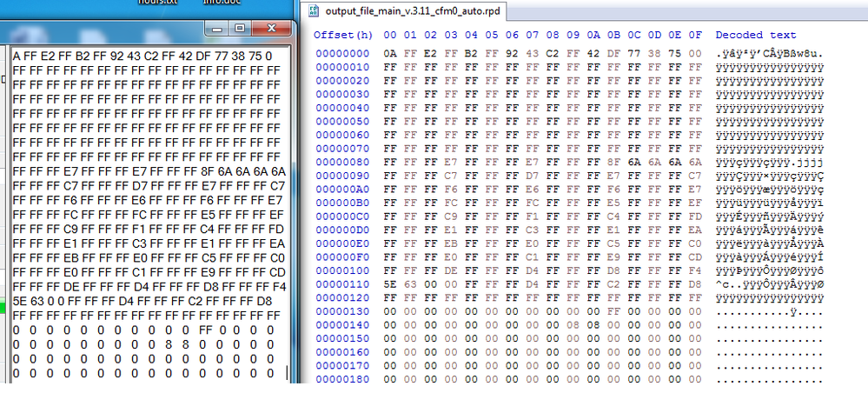Viewport: 868px width, 413px height.
Task: Click 5E value in the left text window
Action: point(19,301)
